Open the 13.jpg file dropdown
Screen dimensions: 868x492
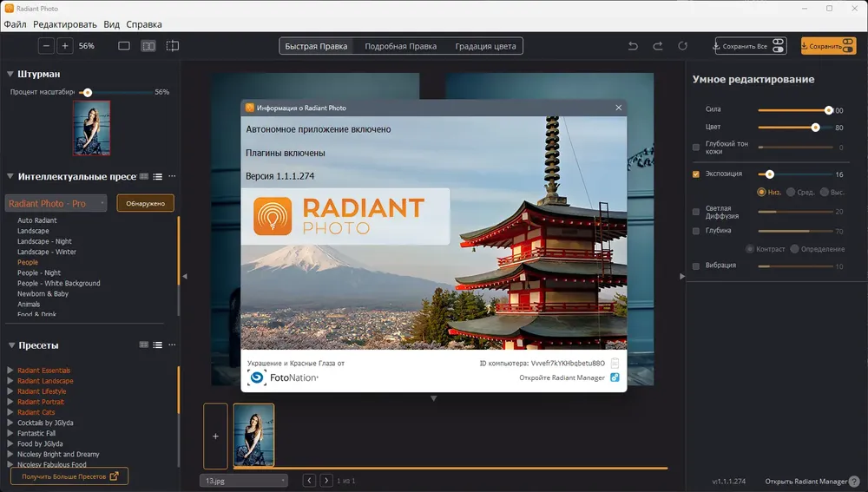[244, 481]
